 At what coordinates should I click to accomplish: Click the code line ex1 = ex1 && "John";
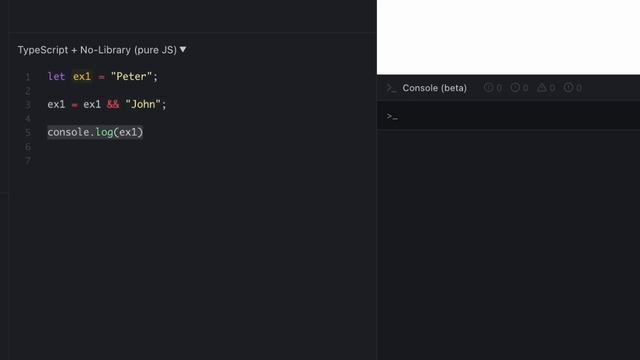coord(107,104)
